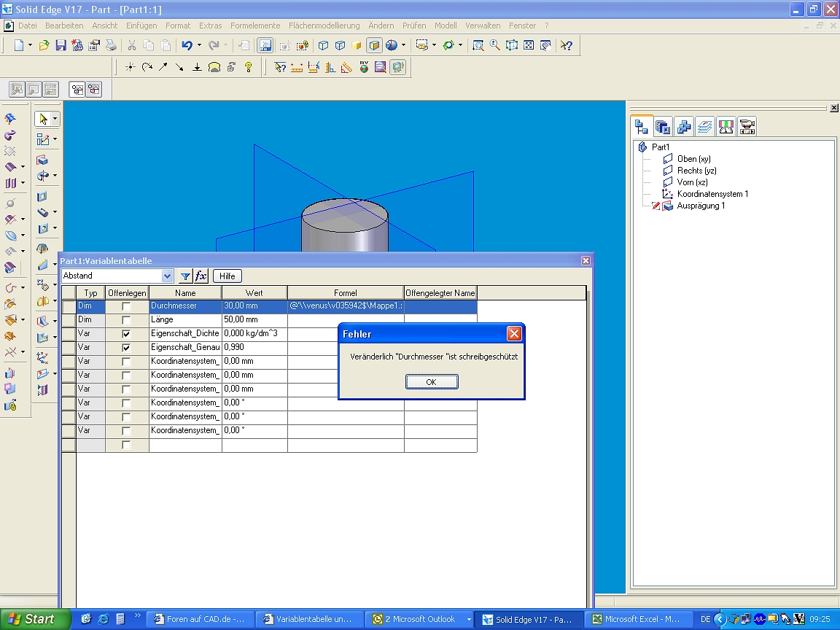
Task: Uncheck Offenlegen for Eigenschaft_Dichte
Action: [126, 334]
